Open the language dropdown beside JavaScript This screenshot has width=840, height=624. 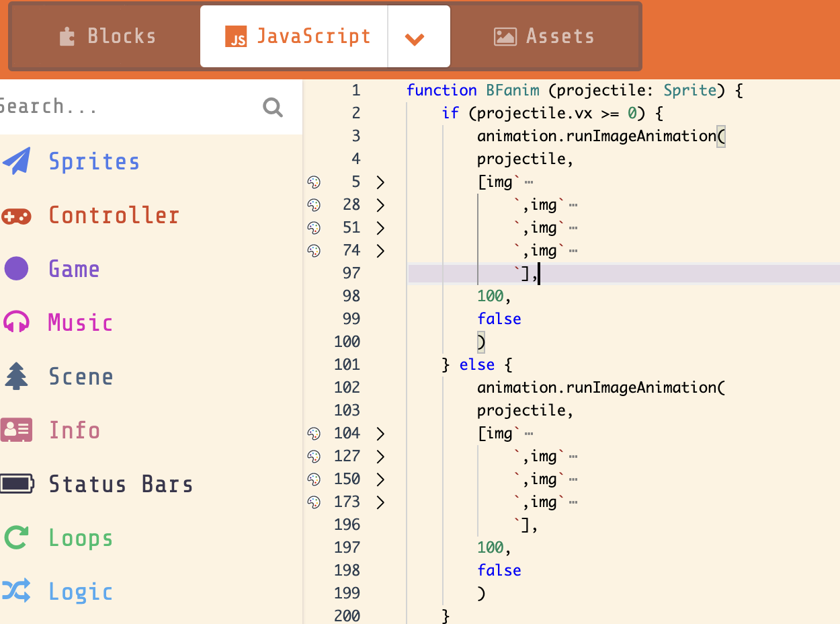pos(419,37)
